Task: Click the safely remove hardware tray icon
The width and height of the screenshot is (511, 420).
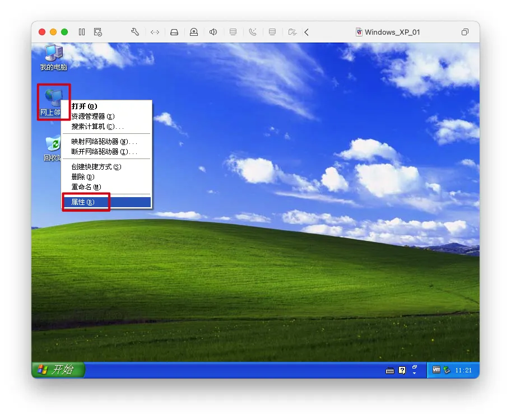Action: [x=447, y=370]
